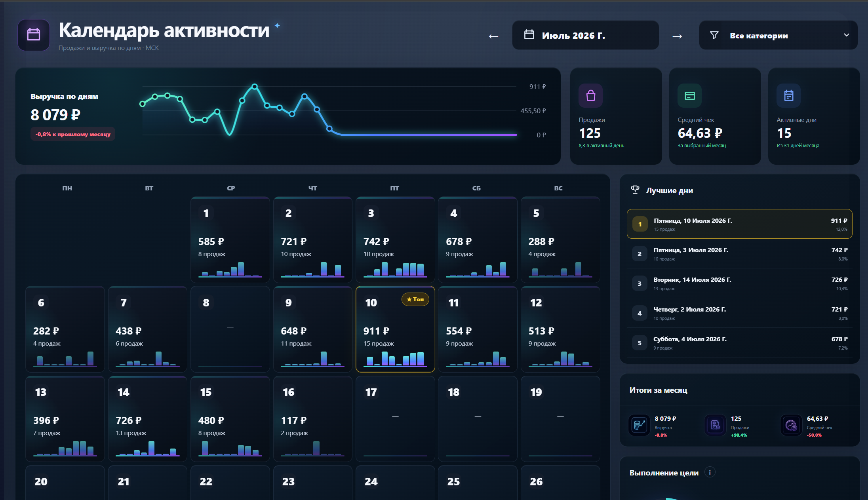Click the Средний чек card icon
868x500 pixels.
pyautogui.click(x=689, y=95)
